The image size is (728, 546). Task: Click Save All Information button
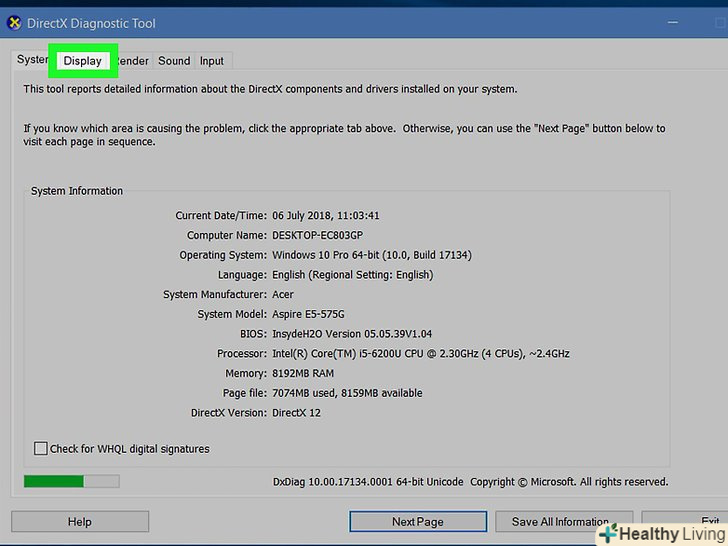coord(560,521)
